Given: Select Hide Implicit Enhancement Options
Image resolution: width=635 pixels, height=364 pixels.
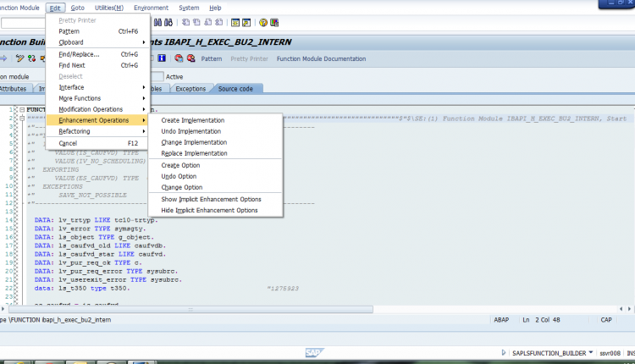Looking at the screenshot, I should (215, 210).
